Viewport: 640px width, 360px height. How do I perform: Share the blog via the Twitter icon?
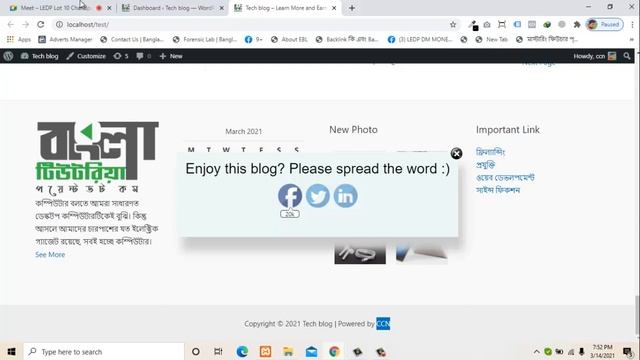[x=318, y=196]
